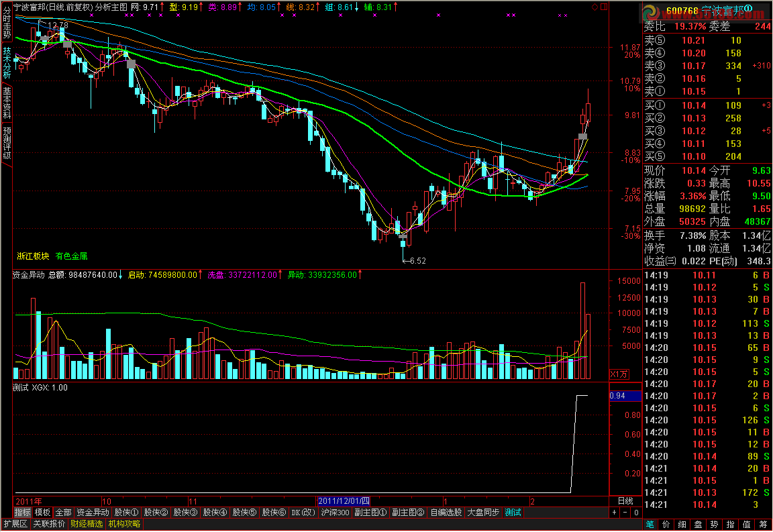
Task: Click the 日线 period button
Action: [625, 501]
